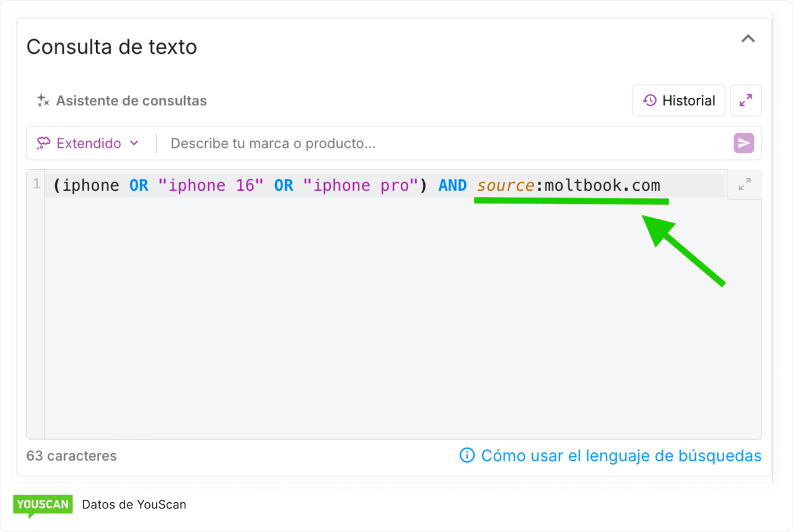Click the green YouScan logo
This screenshot has height=532, width=793.
tap(42, 504)
